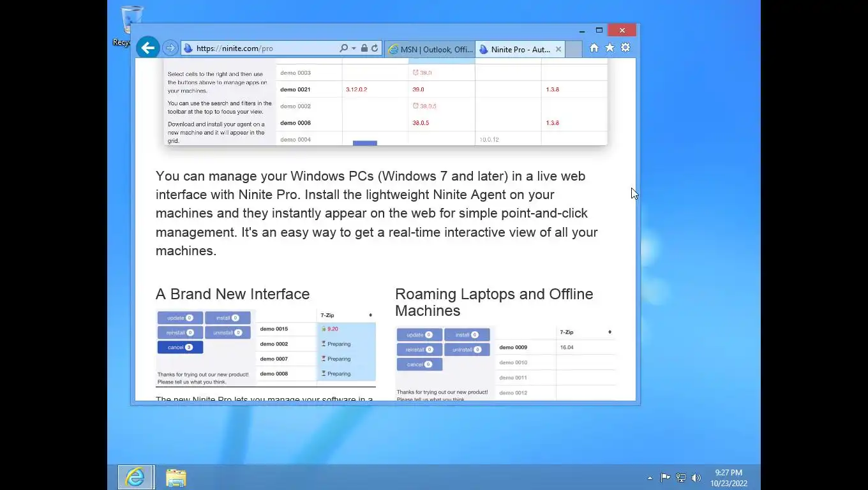This screenshot has height=490, width=868.
Task: Click the Forward navigation arrow
Action: coord(170,48)
